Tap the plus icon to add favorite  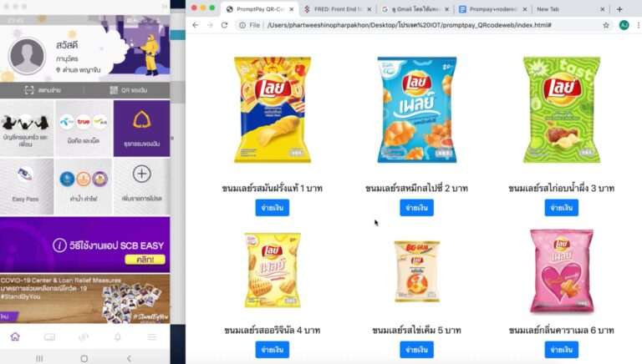click(141, 174)
